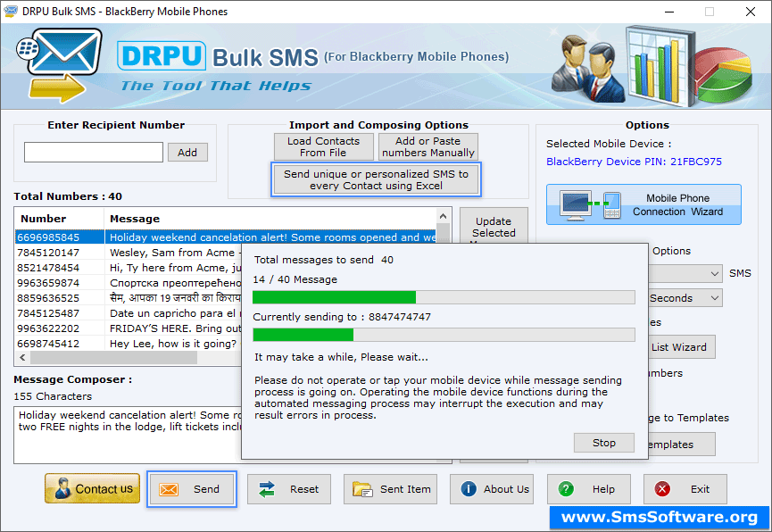This screenshot has height=532, width=772.
Task: Click the overall 14/40 message progress bar
Action: tap(444, 297)
